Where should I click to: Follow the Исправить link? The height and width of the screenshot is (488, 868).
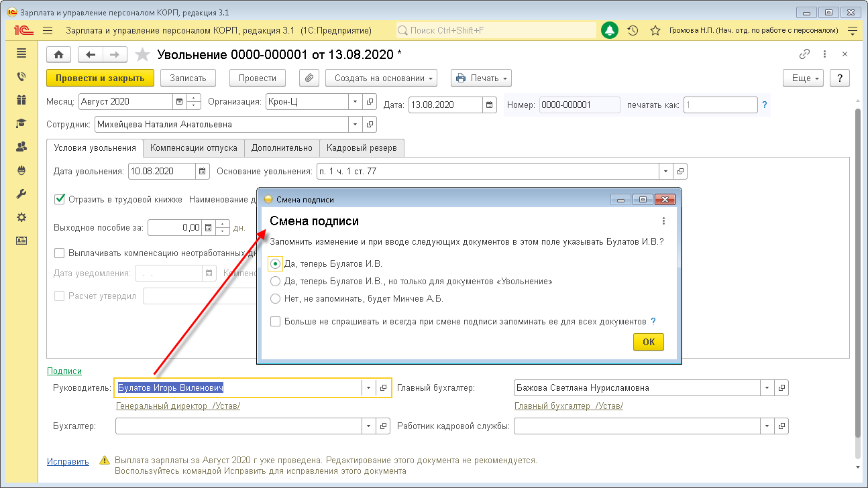(68, 461)
